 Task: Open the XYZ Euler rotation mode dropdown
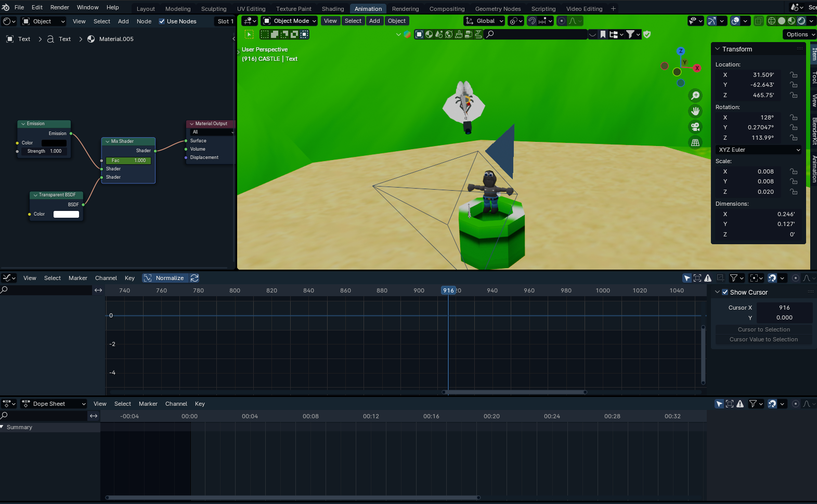(759, 150)
